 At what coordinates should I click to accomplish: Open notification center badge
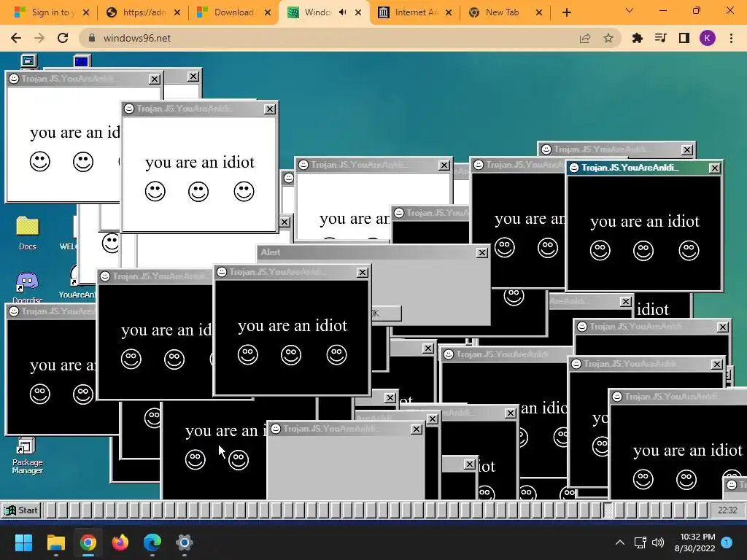point(727,542)
